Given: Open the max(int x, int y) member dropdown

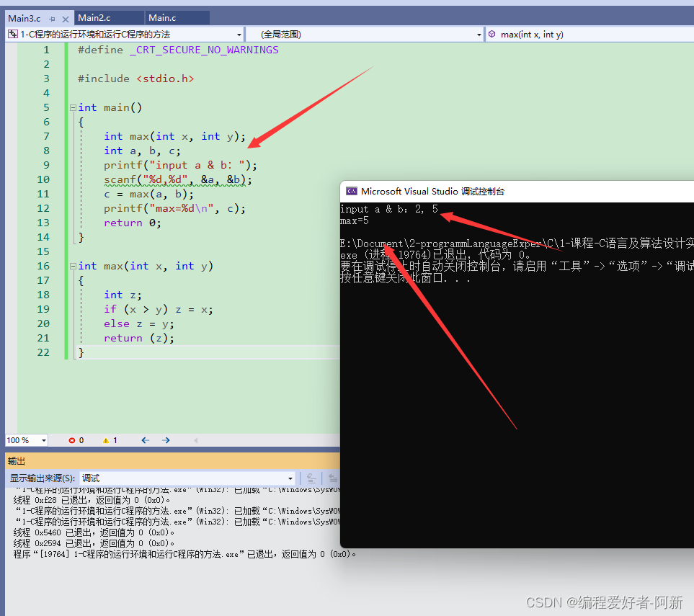Looking at the screenshot, I should click(591, 35).
